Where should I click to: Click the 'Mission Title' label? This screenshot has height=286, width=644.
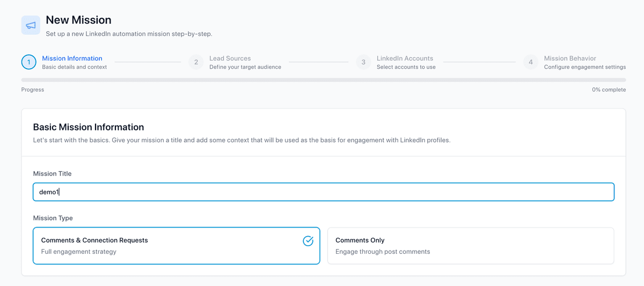pos(52,173)
